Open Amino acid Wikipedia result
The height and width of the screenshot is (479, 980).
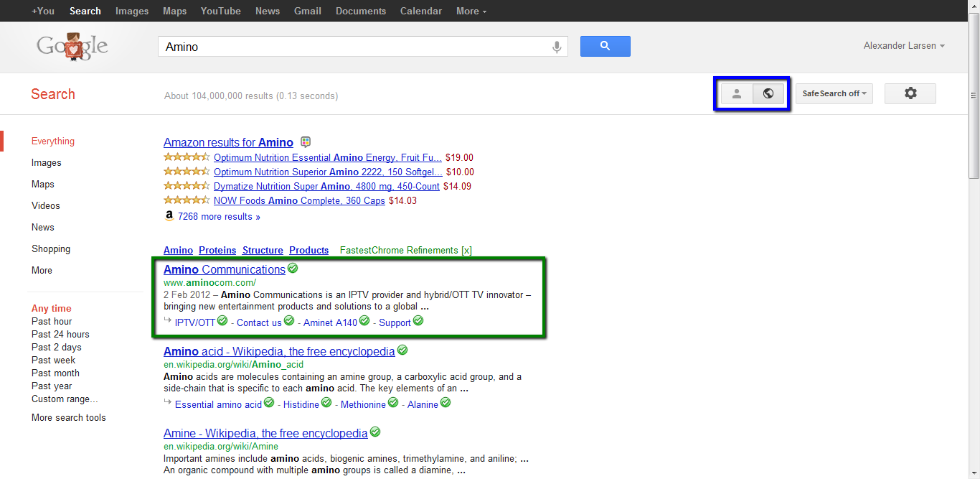(279, 352)
